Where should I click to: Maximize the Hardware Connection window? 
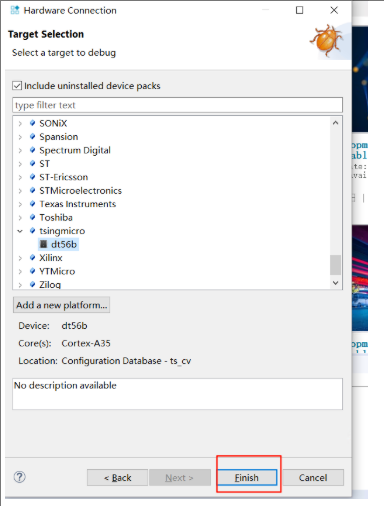coord(299,10)
